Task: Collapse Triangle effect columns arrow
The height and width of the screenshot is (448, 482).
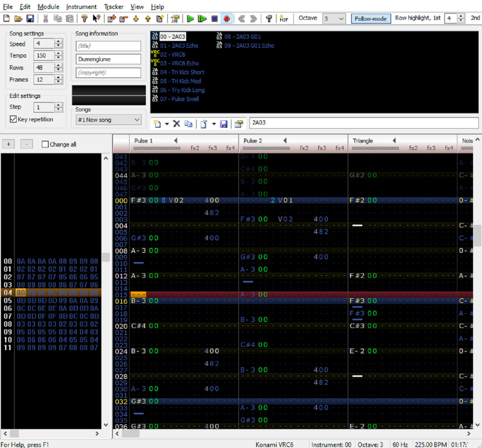Action: [x=394, y=141]
